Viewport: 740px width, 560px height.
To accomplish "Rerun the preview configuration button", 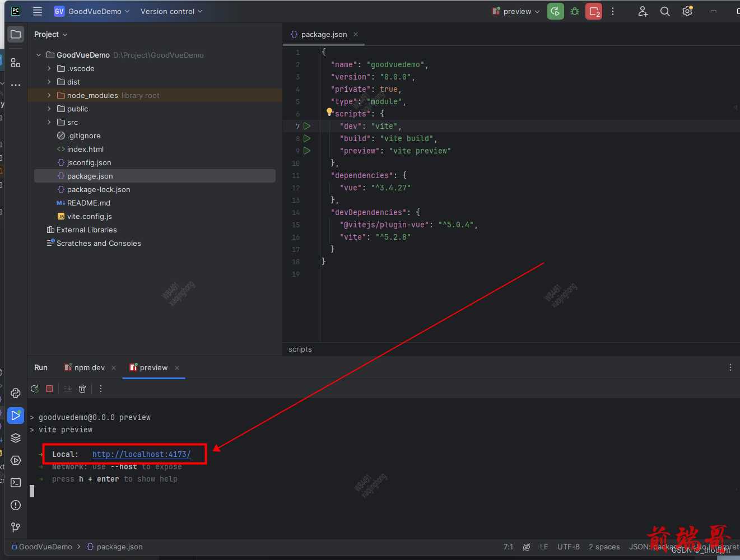I will (555, 11).
